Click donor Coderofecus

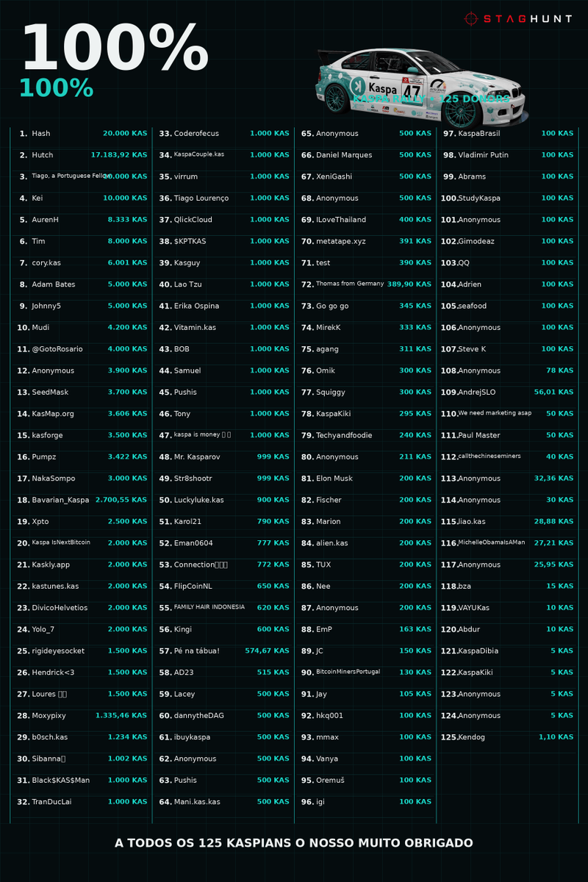point(196,134)
